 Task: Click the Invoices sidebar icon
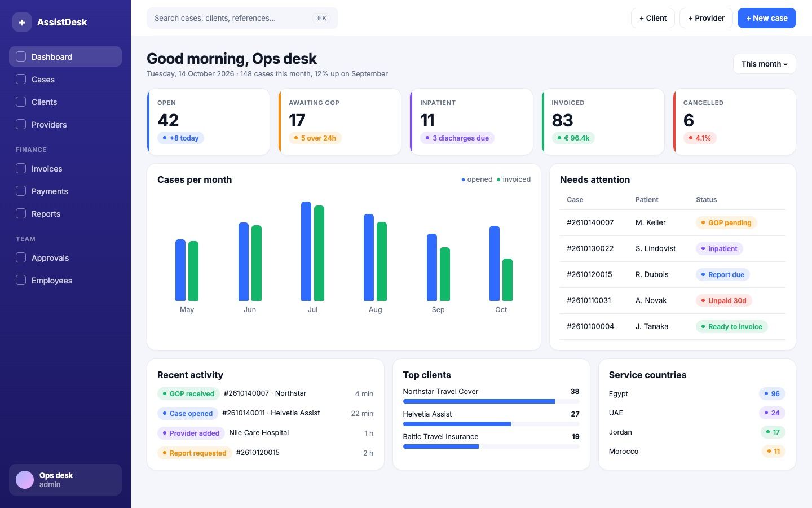click(21, 168)
